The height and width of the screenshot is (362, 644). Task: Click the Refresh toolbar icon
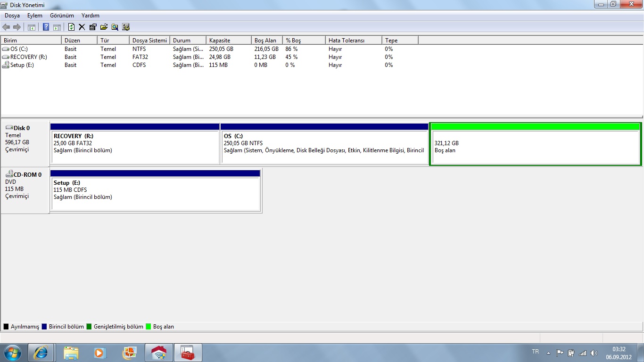[72, 27]
